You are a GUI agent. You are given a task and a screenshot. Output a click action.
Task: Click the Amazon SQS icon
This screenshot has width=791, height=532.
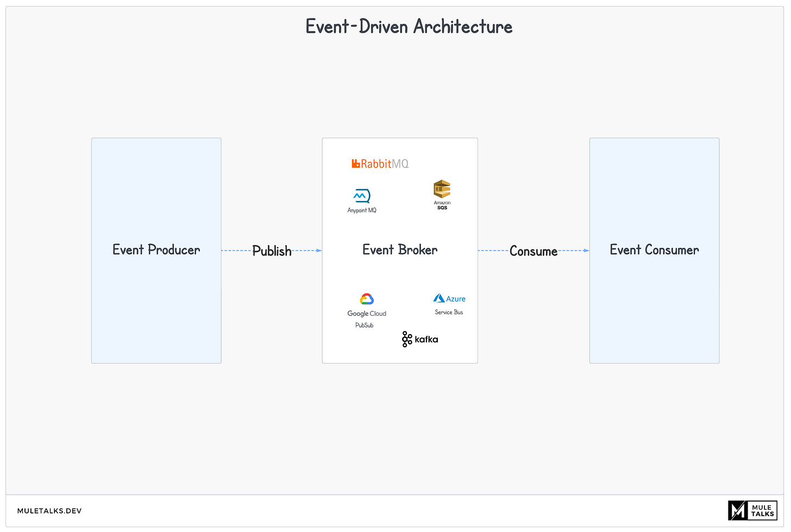click(442, 195)
